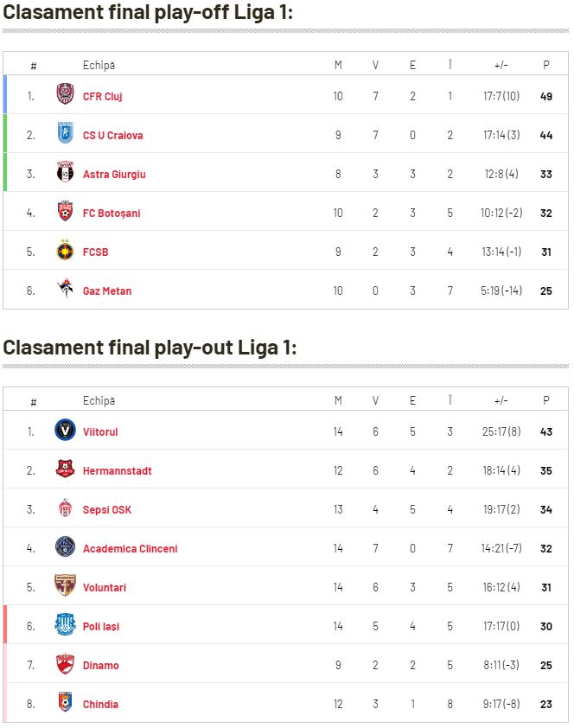The height and width of the screenshot is (728, 574).
Task: Click the CFR Cluj club crest
Action: 65,93
